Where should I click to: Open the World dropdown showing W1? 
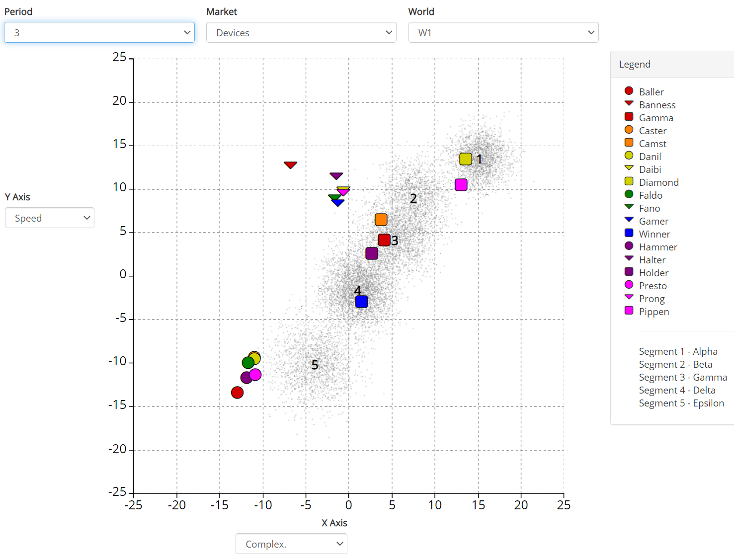[503, 32]
